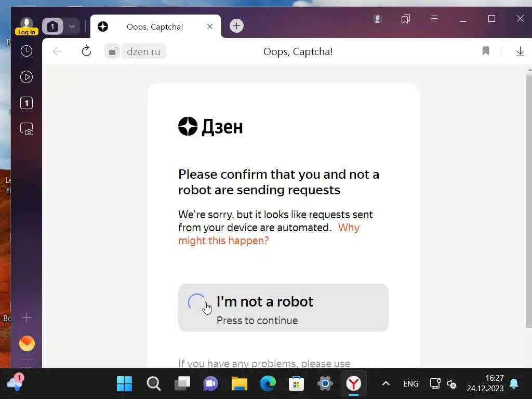Image resolution: width=532 pixels, height=399 pixels.
Task: Click the page vertical scrollbar
Action: tap(528, 200)
